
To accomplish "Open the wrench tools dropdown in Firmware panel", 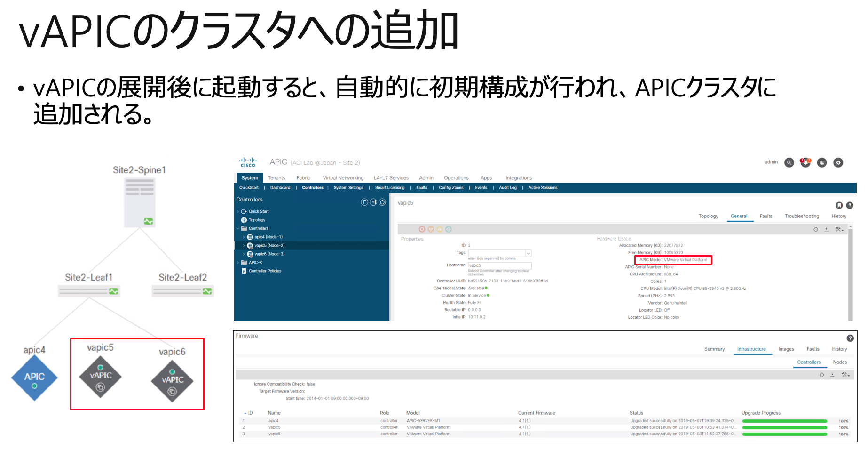I will point(845,375).
